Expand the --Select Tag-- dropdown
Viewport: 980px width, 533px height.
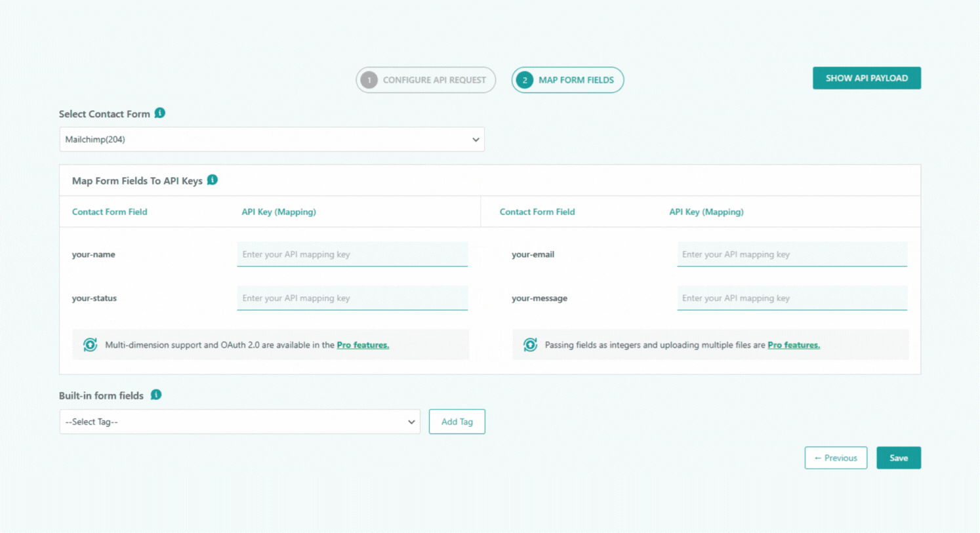(x=239, y=422)
